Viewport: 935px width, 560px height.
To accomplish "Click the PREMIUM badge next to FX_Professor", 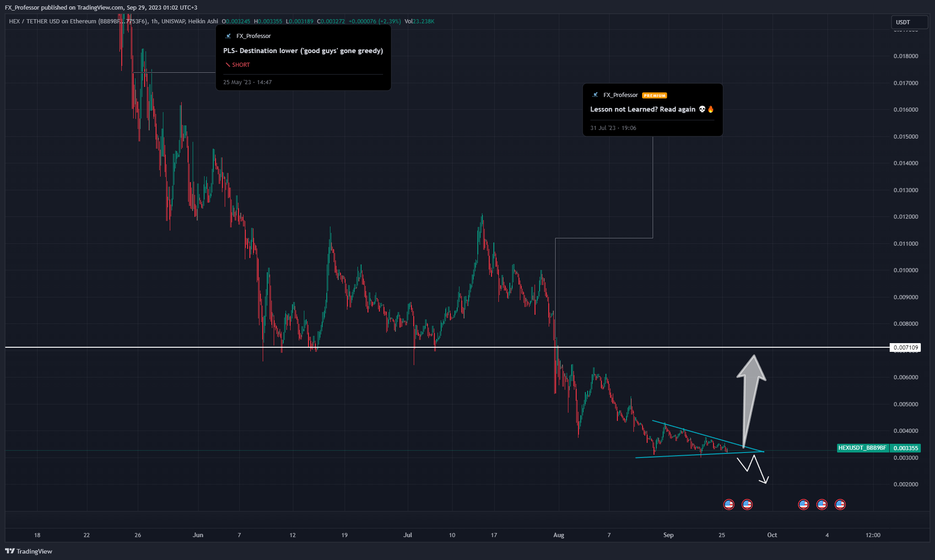I will coord(654,96).
